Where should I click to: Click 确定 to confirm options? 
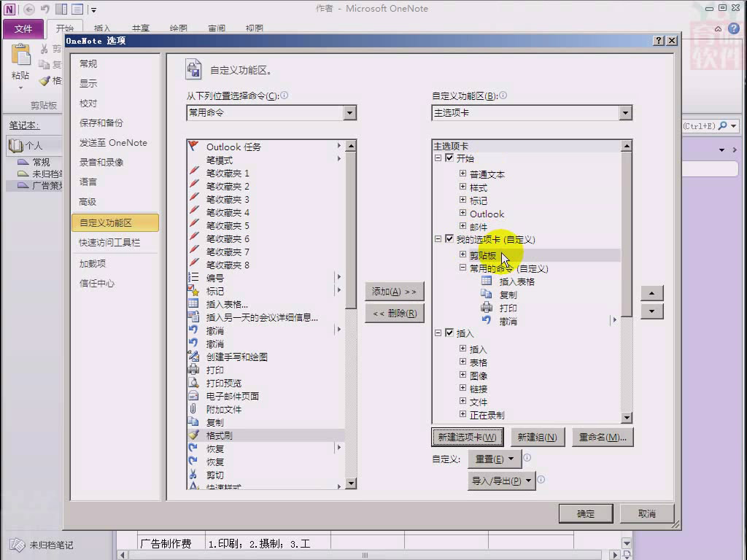pos(586,514)
